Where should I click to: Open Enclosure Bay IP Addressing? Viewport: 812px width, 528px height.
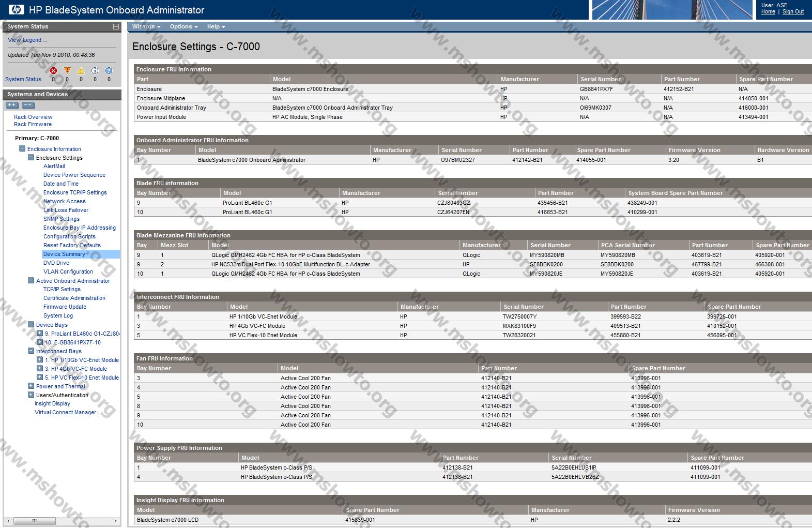tap(80, 228)
